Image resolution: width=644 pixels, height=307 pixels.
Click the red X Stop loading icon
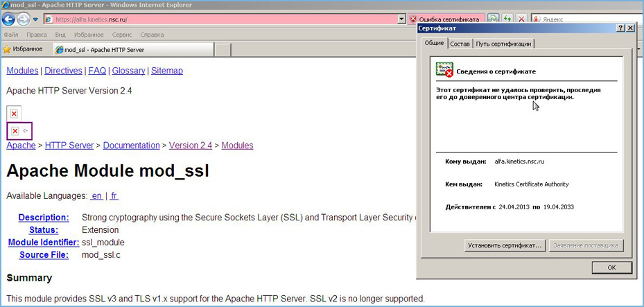coord(521,19)
